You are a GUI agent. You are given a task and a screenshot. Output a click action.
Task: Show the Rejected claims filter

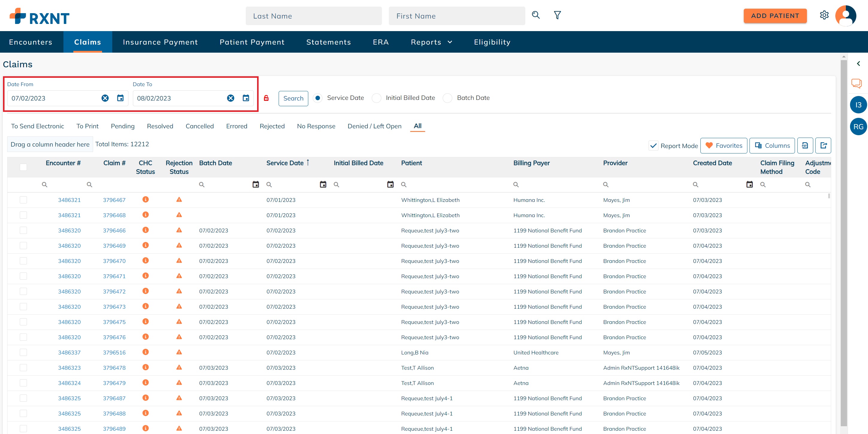click(x=272, y=126)
